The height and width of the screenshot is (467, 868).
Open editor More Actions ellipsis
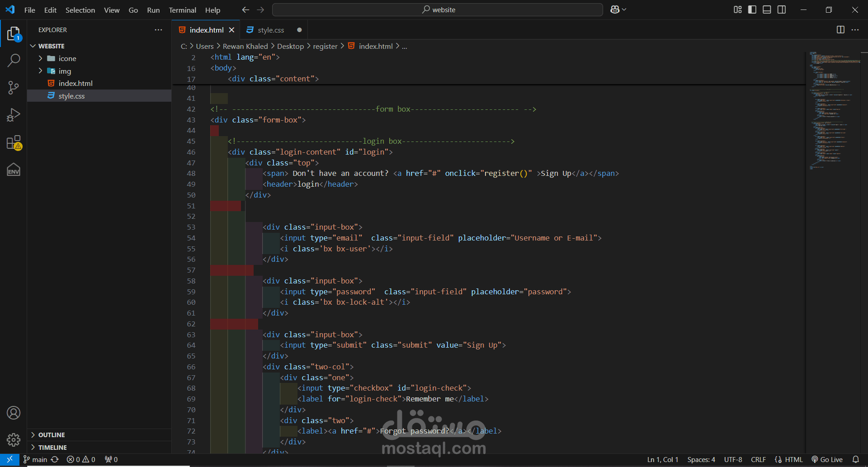[x=855, y=30]
